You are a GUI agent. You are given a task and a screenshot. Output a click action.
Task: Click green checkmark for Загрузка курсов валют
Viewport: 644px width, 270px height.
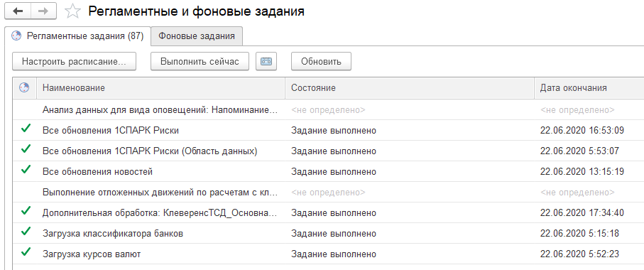[26, 252]
